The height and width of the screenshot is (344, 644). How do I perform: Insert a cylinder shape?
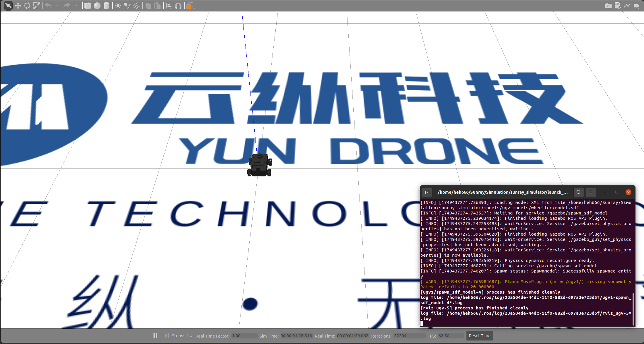tap(106, 6)
